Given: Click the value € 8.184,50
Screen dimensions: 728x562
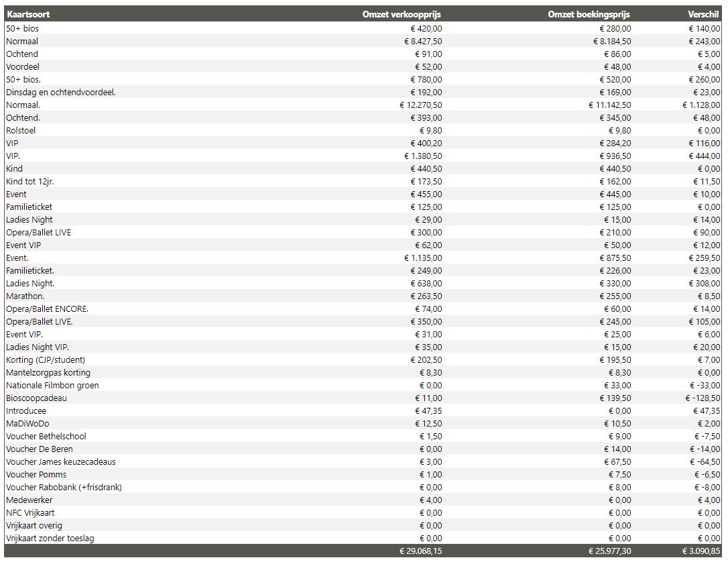Looking at the screenshot, I should [x=612, y=42].
